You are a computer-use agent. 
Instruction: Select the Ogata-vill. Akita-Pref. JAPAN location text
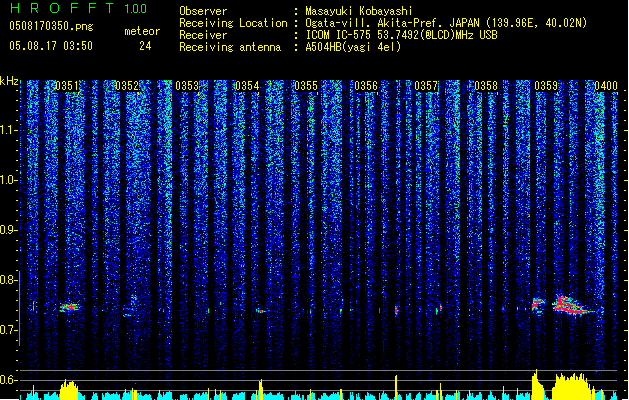coord(446,23)
